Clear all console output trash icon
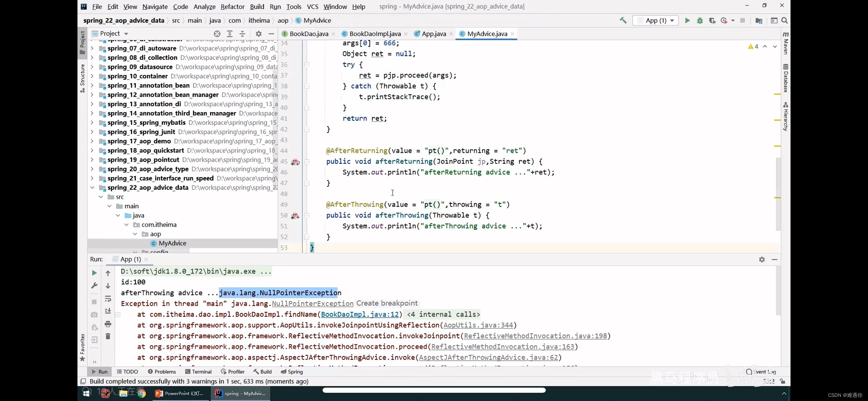The image size is (868, 401). [108, 336]
